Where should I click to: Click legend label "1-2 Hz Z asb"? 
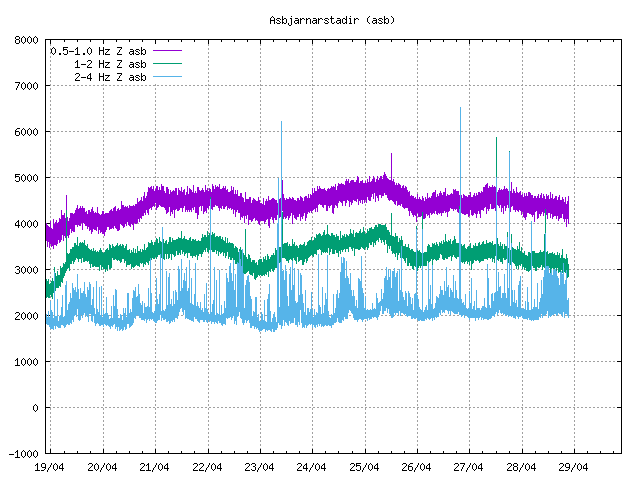click(110, 64)
